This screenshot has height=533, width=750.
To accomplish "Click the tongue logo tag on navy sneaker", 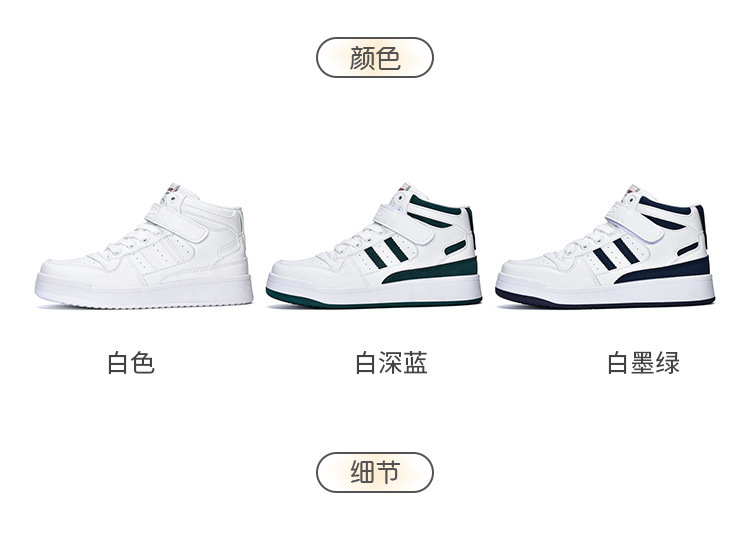I will 633,188.
